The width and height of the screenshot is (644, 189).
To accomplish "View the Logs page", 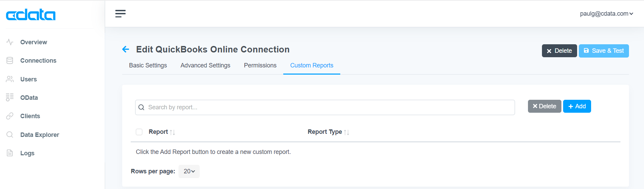I will click(x=27, y=153).
